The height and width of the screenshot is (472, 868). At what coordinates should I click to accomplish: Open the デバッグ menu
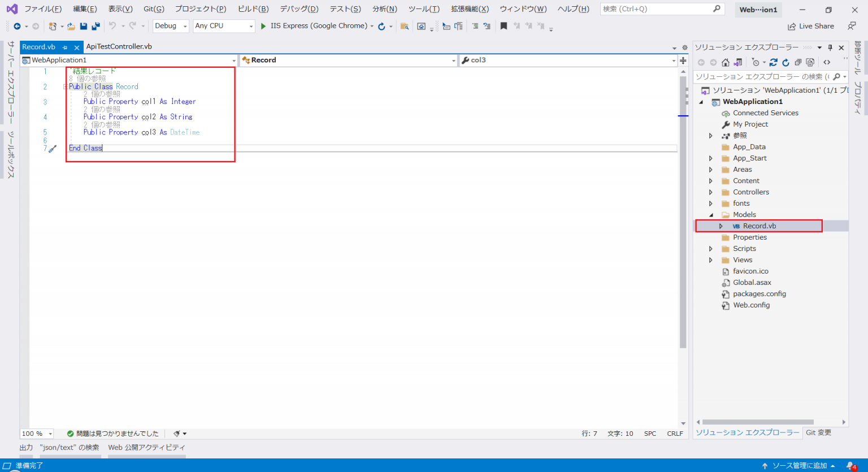(298, 8)
